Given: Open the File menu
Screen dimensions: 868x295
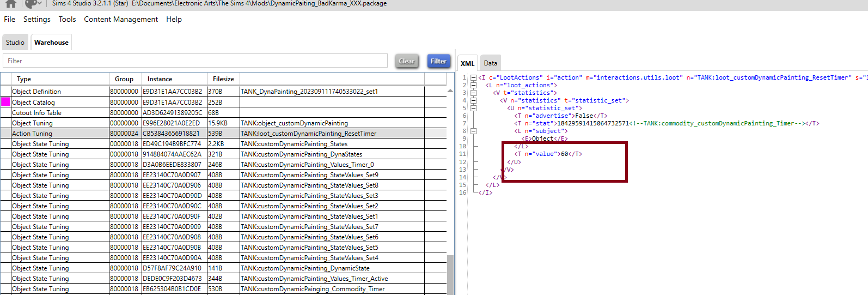Looking at the screenshot, I should pyautogui.click(x=10, y=19).
